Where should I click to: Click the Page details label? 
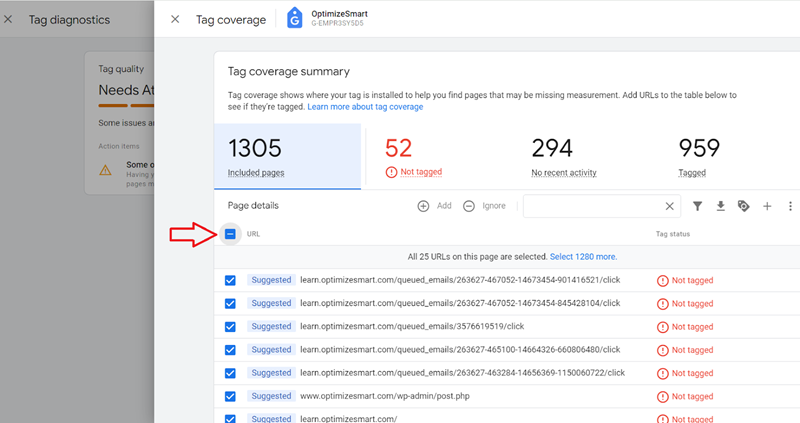coord(253,206)
